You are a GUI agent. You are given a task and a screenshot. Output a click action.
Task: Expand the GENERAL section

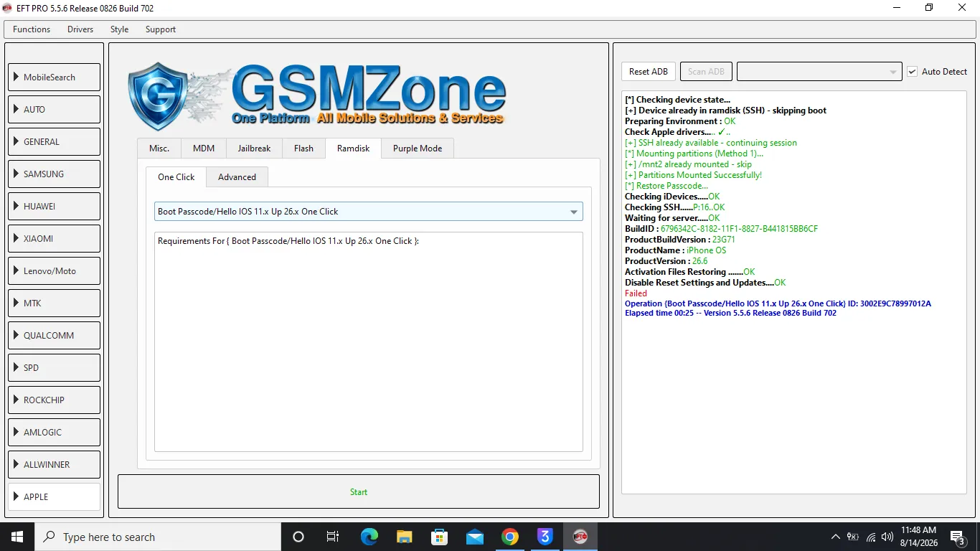[55, 141]
